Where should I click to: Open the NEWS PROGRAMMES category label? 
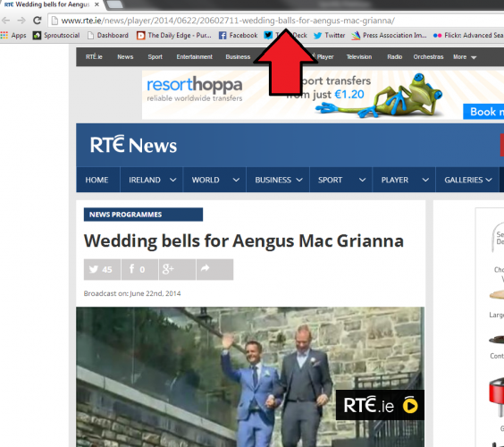(143, 215)
